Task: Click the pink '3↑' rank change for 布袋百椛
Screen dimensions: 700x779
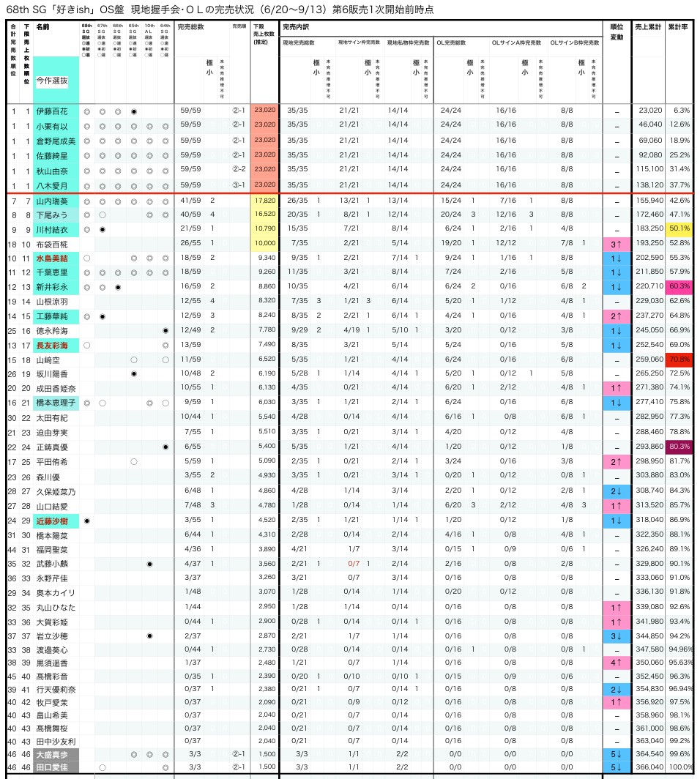Action: pyautogui.click(x=616, y=245)
